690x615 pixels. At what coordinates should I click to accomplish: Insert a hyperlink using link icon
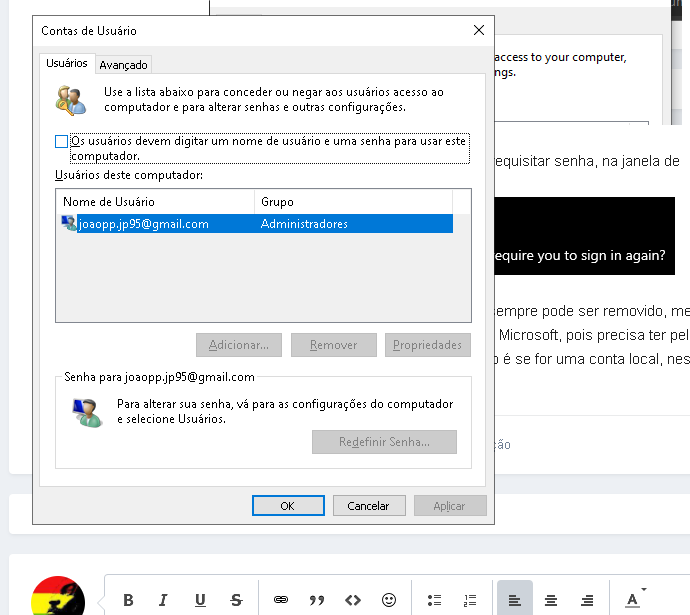click(281, 600)
